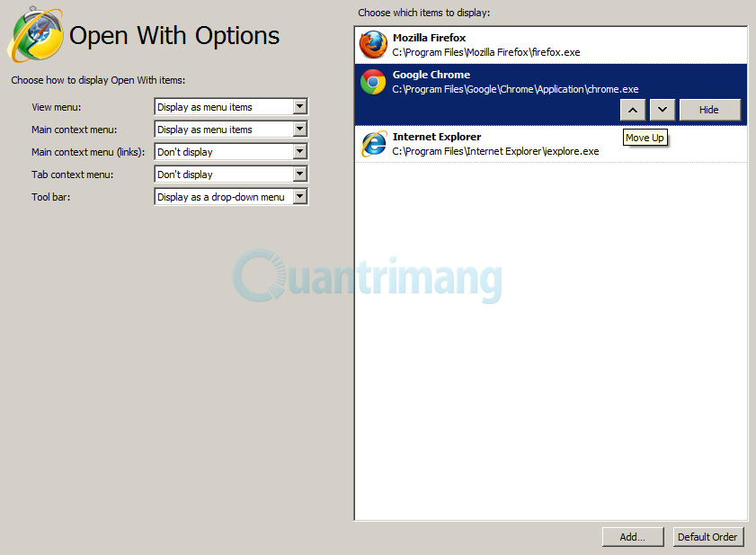756x555 pixels.
Task: Restore the Default Order
Action: click(x=707, y=537)
